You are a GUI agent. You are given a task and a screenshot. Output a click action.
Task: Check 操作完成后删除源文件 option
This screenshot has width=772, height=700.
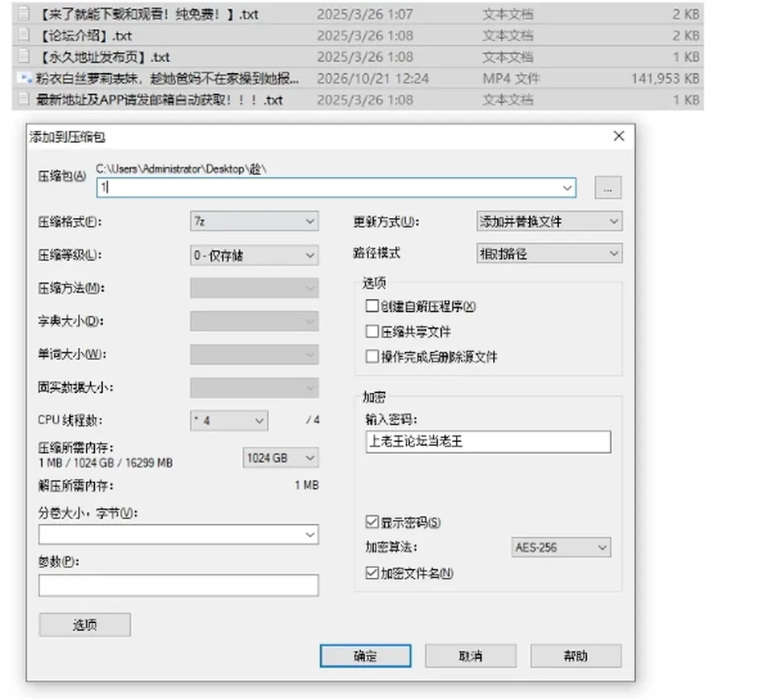pyautogui.click(x=372, y=356)
